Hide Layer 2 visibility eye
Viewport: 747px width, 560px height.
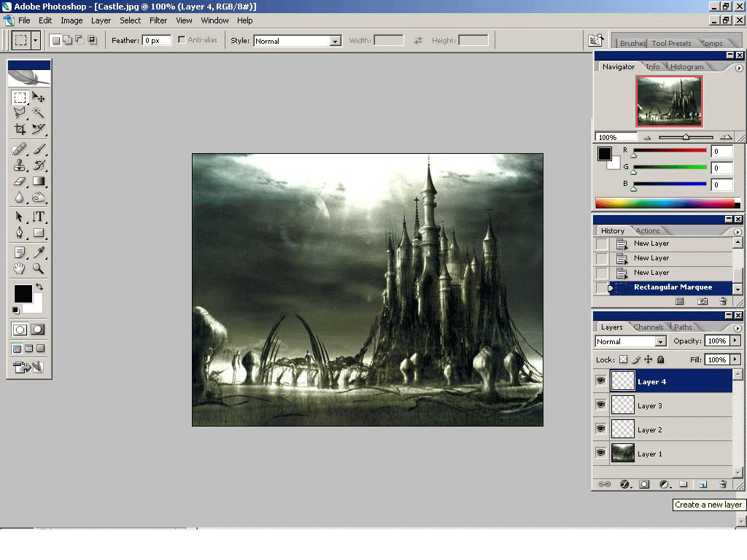601,429
